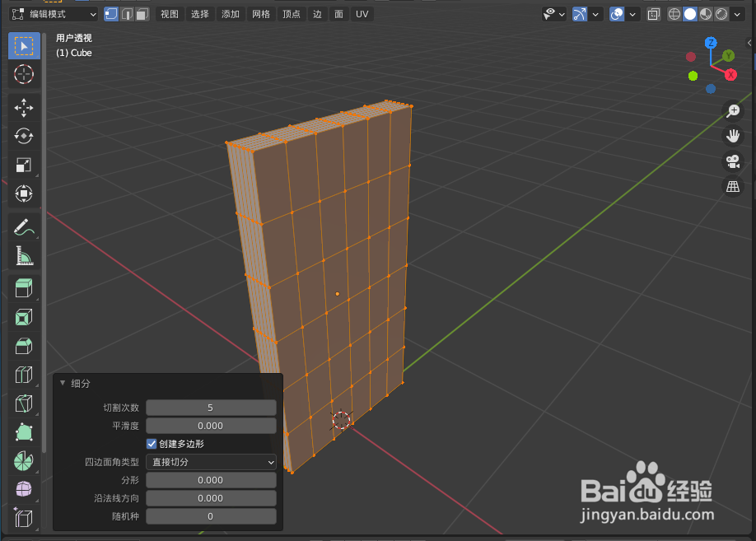
Task: Click the camera view icon in the viewport
Action: [x=732, y=161]
